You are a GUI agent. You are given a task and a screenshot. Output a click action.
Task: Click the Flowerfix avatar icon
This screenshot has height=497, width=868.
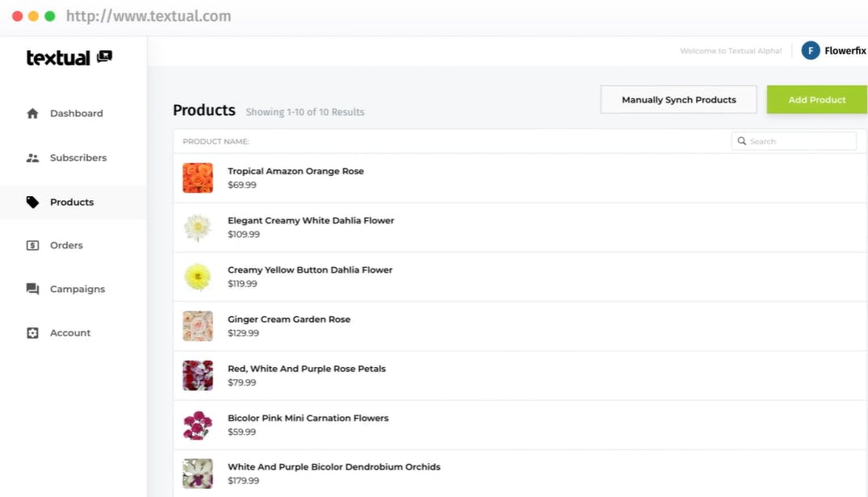click(811, 51)
